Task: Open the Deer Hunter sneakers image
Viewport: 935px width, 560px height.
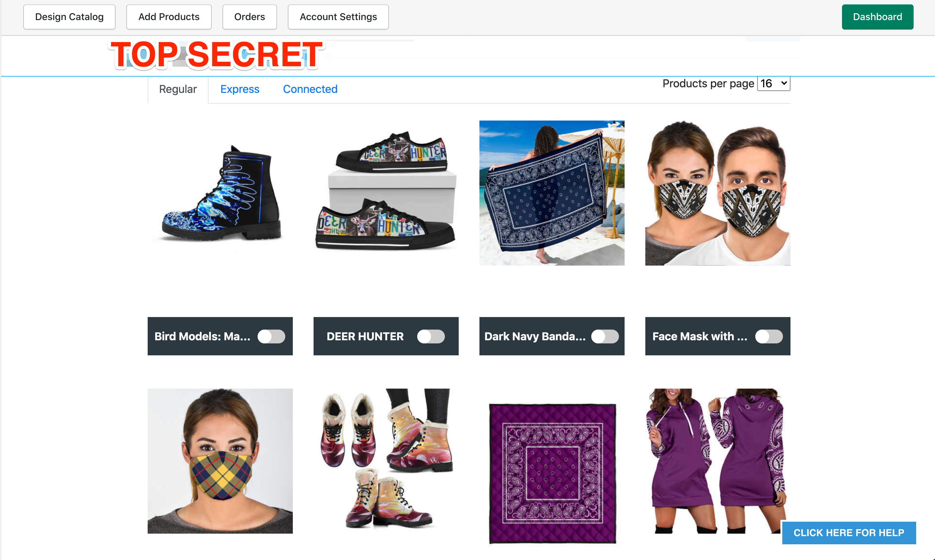Action: [386, 193]
